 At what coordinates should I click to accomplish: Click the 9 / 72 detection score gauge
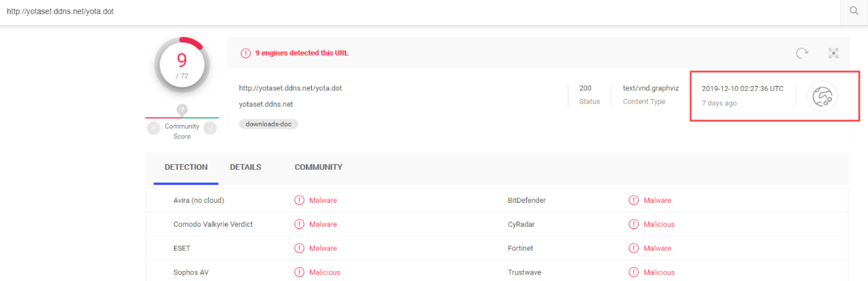point(182,64)
